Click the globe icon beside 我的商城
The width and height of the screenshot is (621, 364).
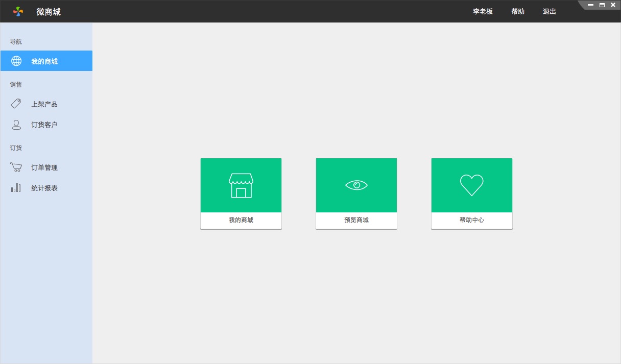click(x=16, y=61)
